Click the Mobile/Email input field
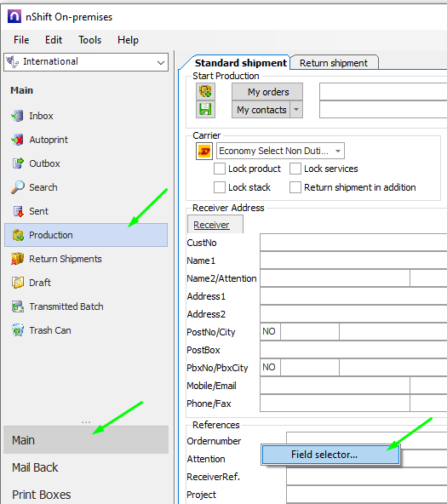 pos(335,385)
